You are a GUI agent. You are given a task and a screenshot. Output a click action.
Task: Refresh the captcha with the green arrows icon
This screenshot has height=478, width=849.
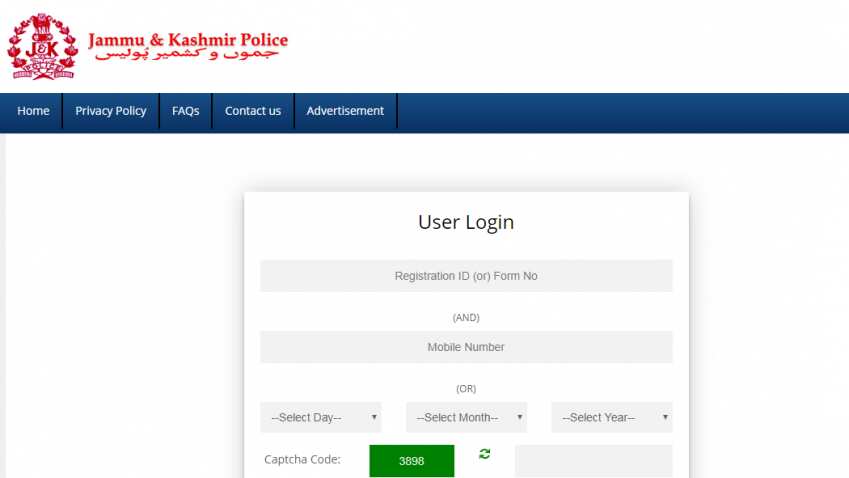pyautogui.click(x=485, y=454)
